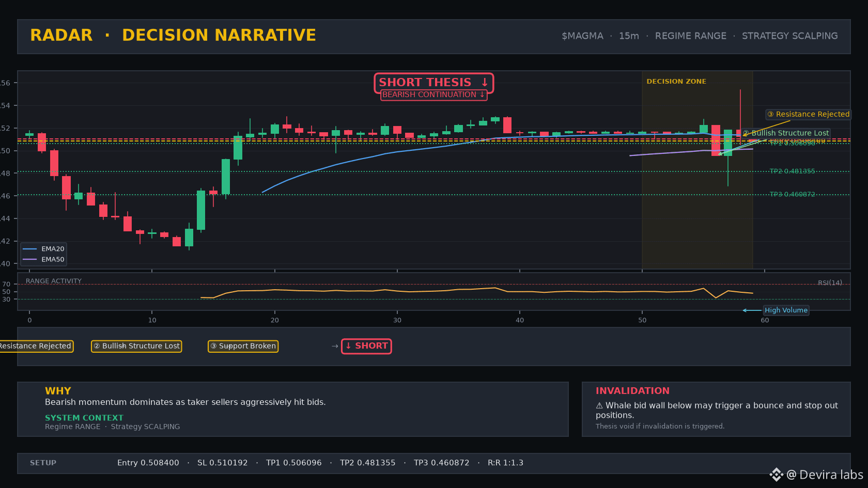Click STRATEGY SCALPING in the header
This screenshot has height=488, width=868.
click(789, 36)
